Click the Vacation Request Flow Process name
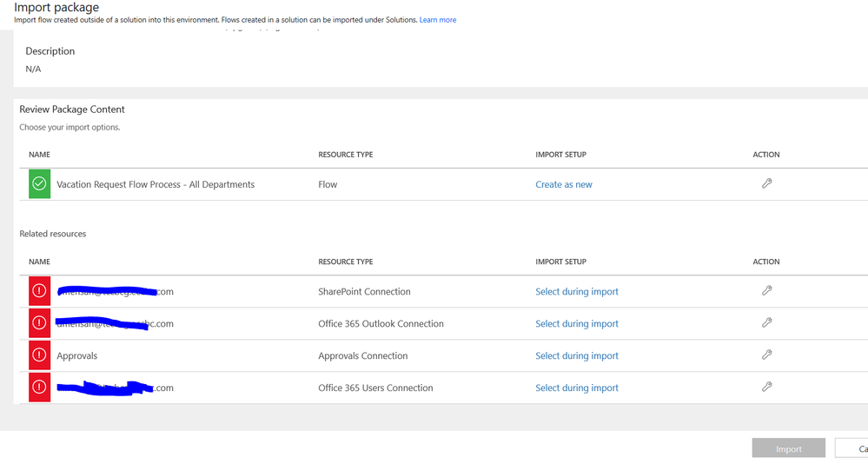 156,184
